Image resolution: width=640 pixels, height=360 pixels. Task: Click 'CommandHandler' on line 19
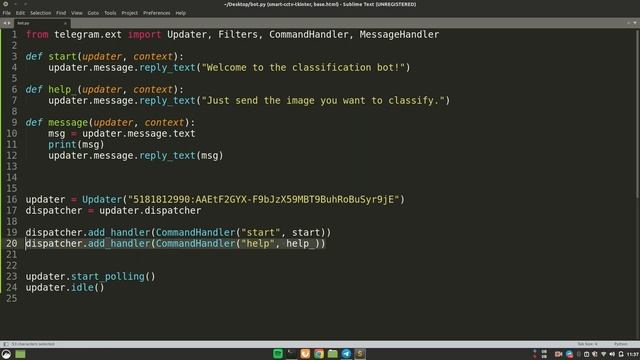tap(196, 232)
